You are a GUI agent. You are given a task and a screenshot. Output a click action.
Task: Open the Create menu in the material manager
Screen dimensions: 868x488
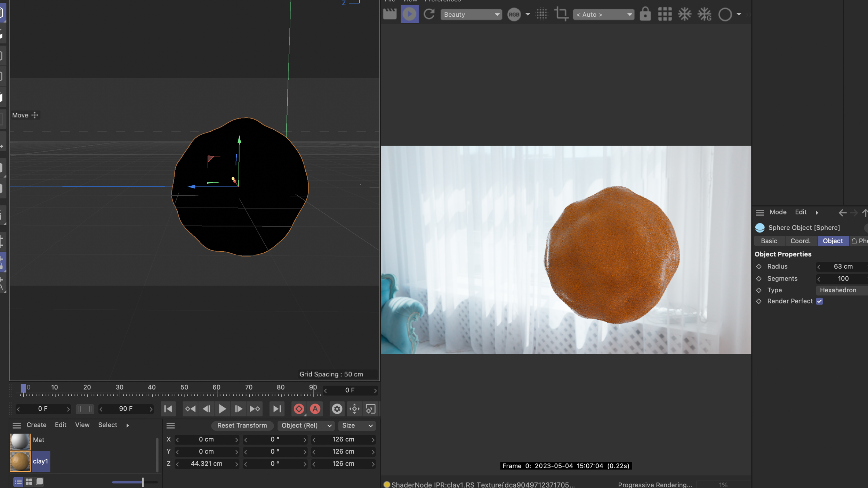(x=36, y=425)
